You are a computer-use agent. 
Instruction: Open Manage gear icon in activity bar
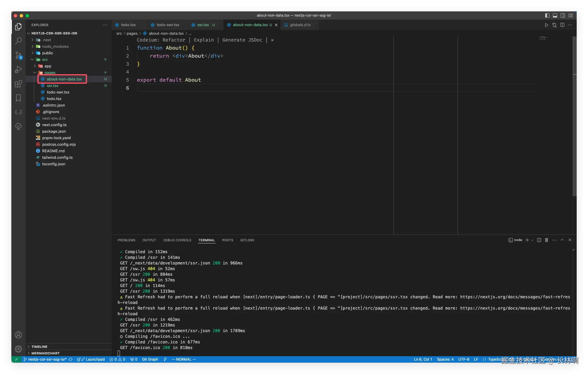[x=18, y=349]
